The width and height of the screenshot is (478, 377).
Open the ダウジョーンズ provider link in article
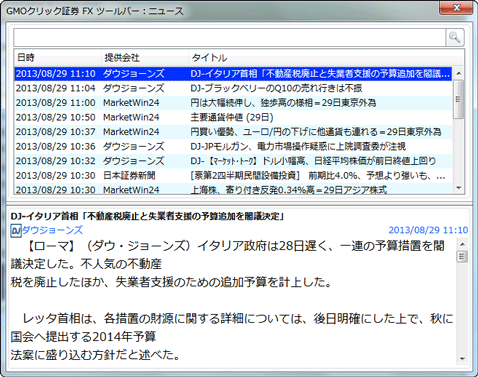coord(52,230)
